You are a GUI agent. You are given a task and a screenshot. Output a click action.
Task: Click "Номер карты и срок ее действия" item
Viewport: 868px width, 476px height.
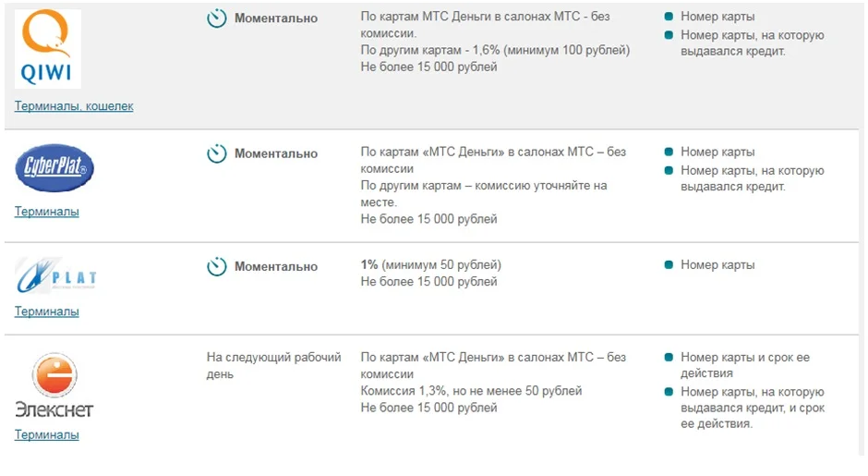coord(745,365)
